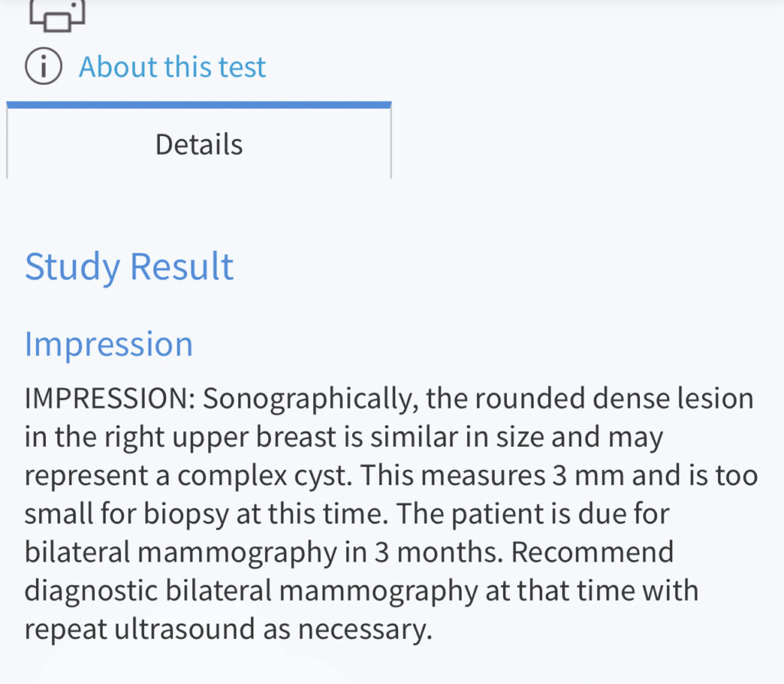Click the text 3 months
Viewport: 784px width, 684px height.
[438, 552]
